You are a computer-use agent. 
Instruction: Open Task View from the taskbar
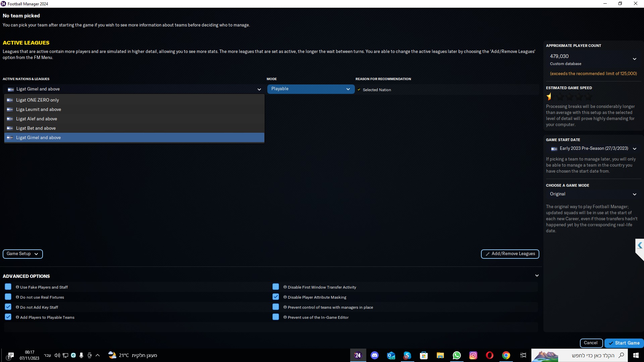click(x=523, y=355)
